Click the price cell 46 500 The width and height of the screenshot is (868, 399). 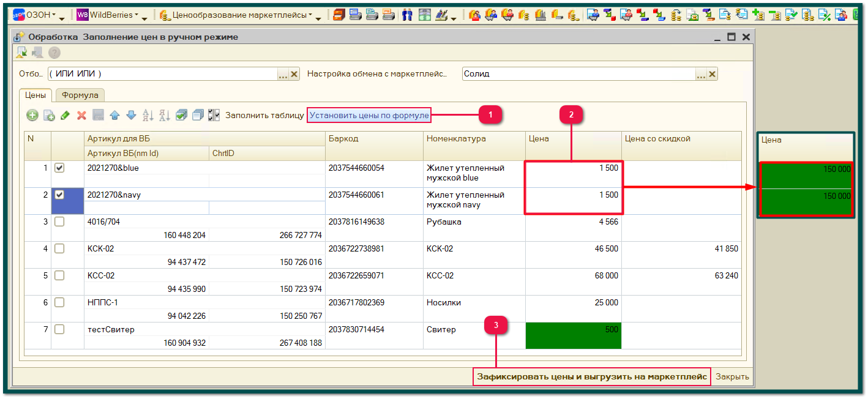click(573, 255)
